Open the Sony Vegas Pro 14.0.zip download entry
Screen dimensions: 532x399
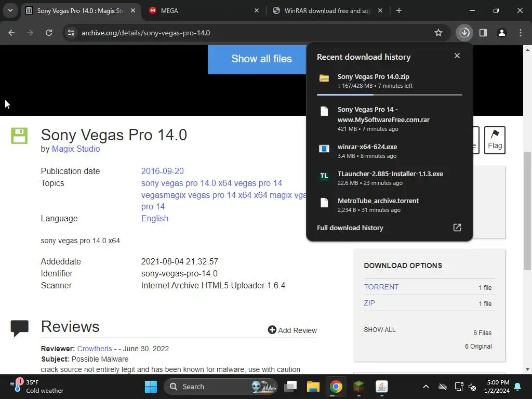point(390,81)
